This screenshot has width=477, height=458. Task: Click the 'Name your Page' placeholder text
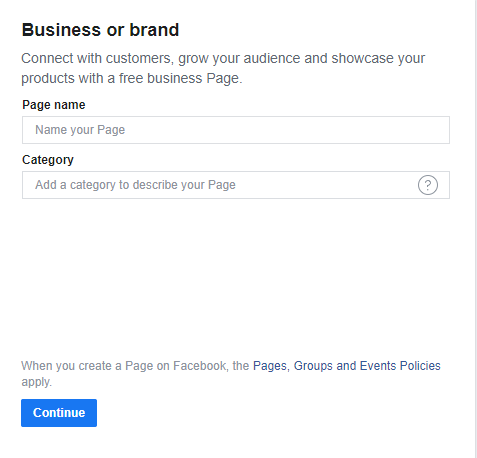tap(80, 130)
